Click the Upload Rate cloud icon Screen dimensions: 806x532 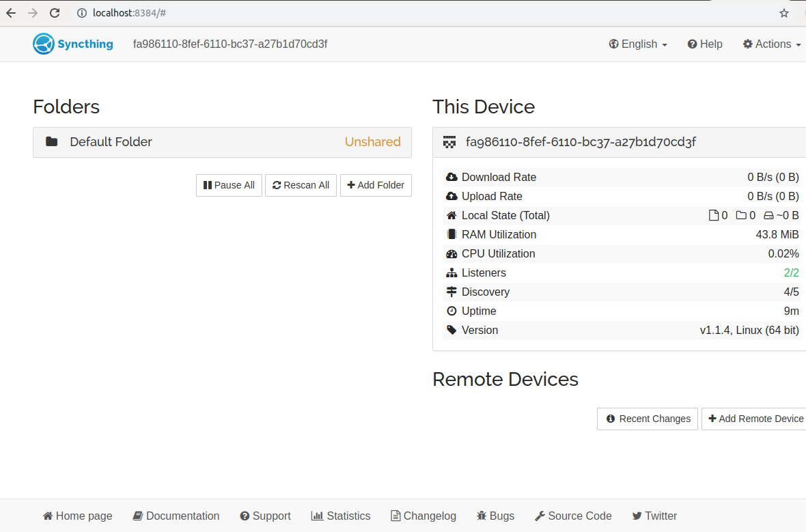pyautogui.click(x=451, y=196)
